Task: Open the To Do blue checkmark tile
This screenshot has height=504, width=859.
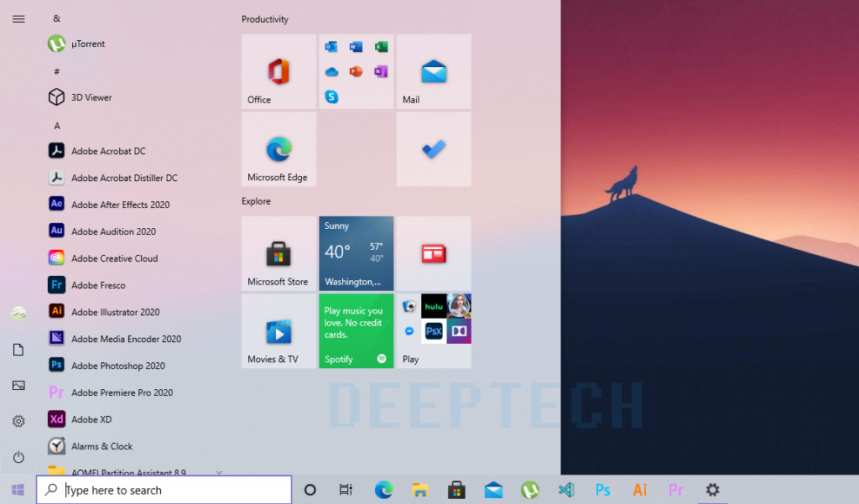Action: 434,149
